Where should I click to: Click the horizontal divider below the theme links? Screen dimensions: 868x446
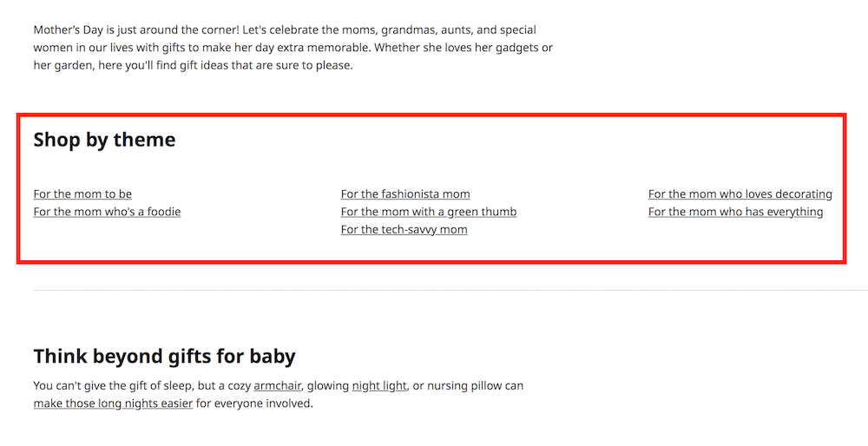click(x=434, y=290)
